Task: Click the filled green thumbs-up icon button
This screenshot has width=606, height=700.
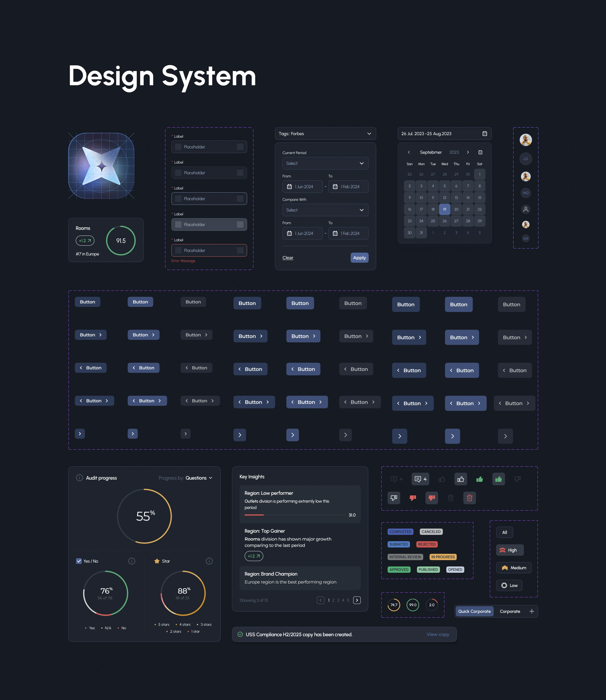Action: [x=498, y=479]
